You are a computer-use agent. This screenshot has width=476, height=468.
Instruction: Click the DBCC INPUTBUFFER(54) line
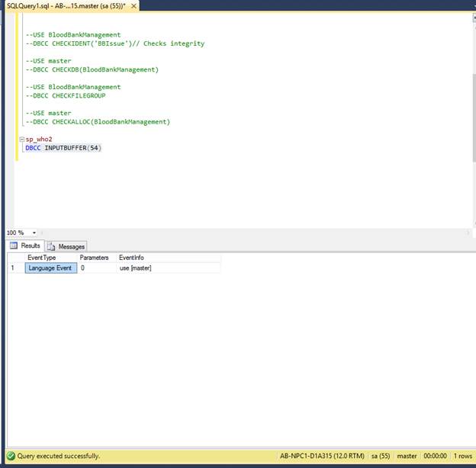click(x=63, y=148)
